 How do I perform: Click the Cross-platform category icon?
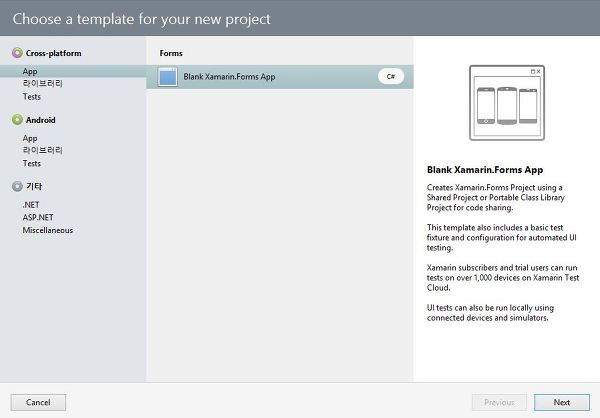17,53
